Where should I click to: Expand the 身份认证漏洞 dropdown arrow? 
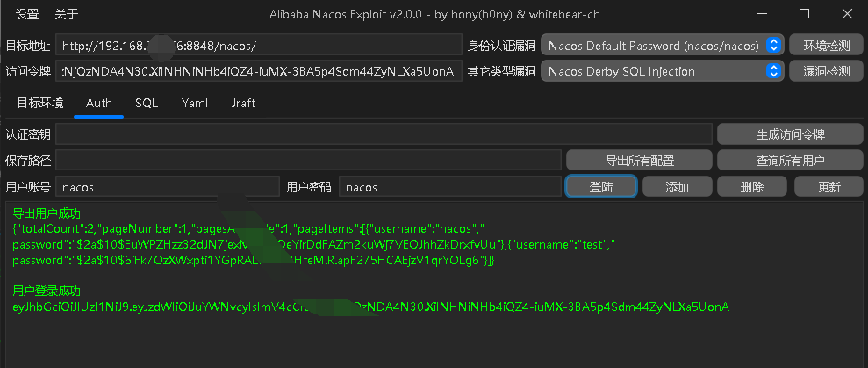(x=773, y=46)
